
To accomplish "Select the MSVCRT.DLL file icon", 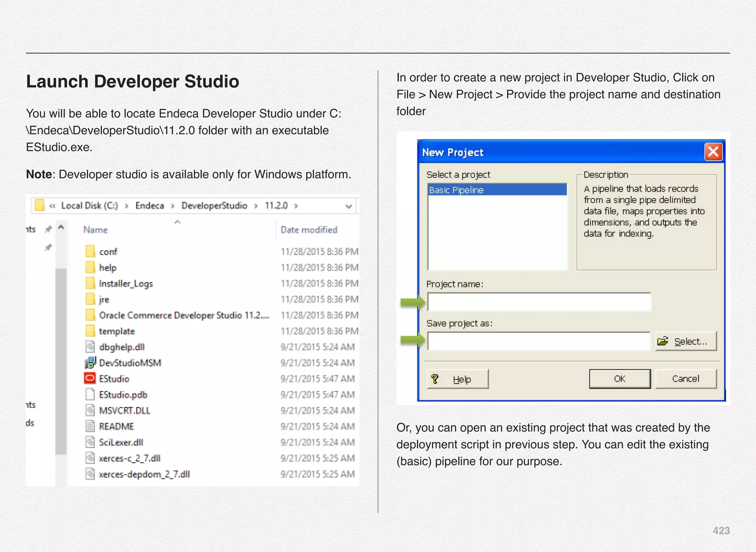I will pos(90,410).
